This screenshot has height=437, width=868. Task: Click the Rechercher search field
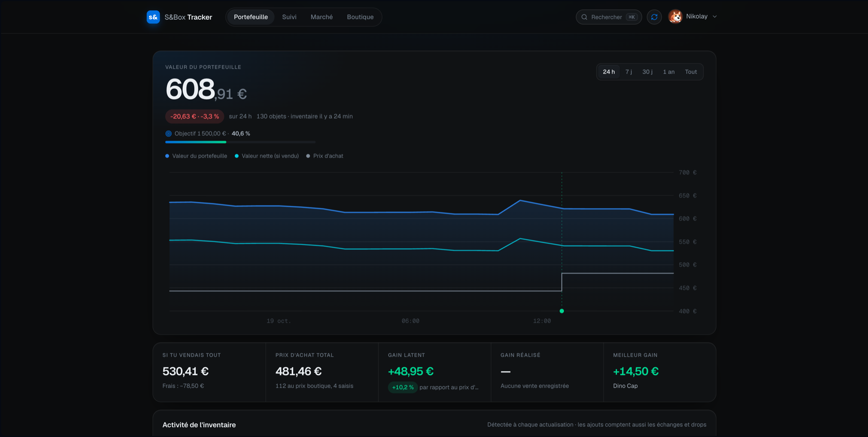pyautogui.click(x=609, y=17)
